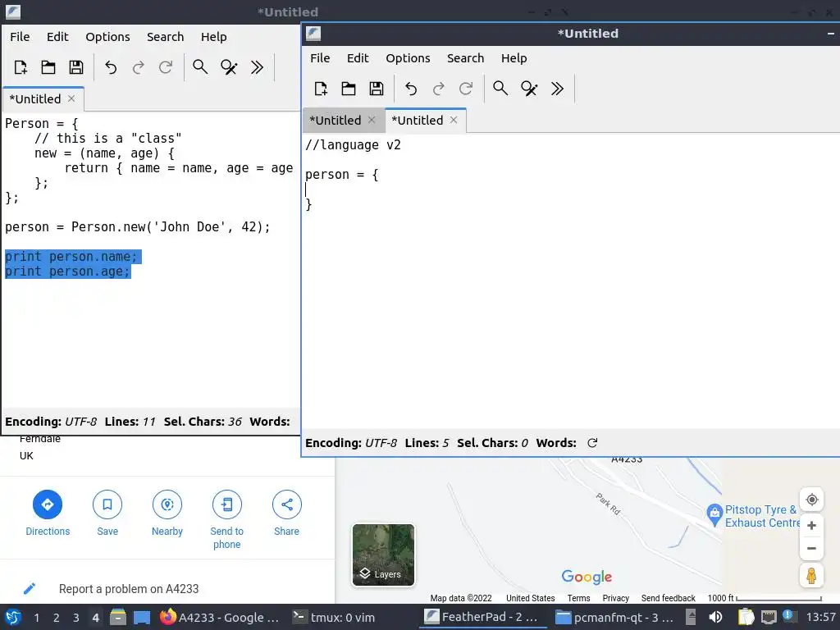Click clipboard icon in system tray
This screenshot has height=630, width=840.
(x=746, y=617)
